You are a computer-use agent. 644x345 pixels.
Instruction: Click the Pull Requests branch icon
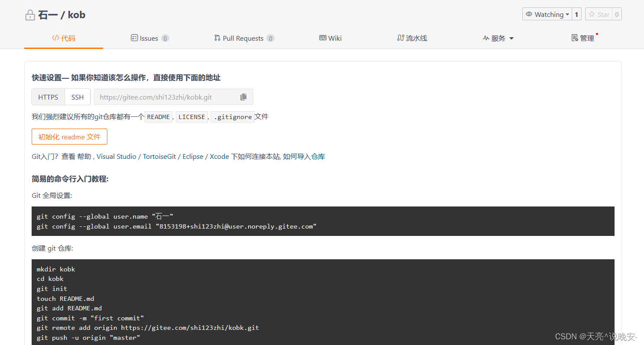(217, 38)
